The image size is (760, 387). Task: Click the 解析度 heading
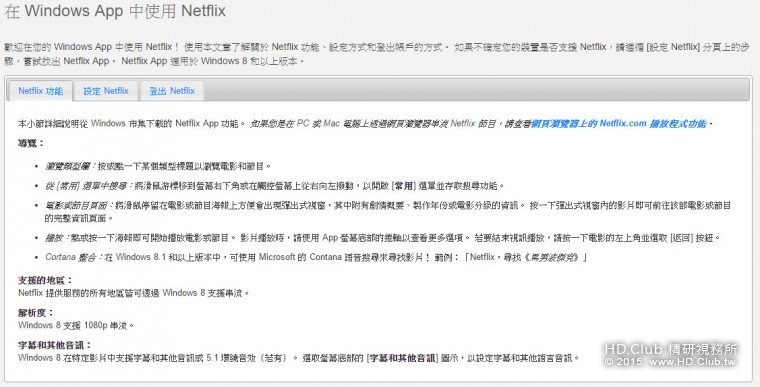coord(36,313)
